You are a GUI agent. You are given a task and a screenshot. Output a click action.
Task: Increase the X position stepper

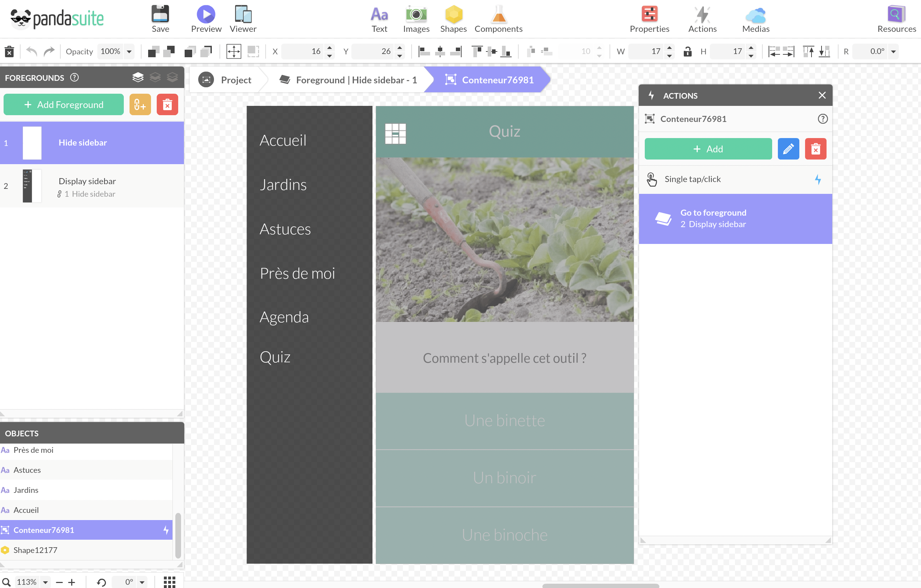pos(329,48)
